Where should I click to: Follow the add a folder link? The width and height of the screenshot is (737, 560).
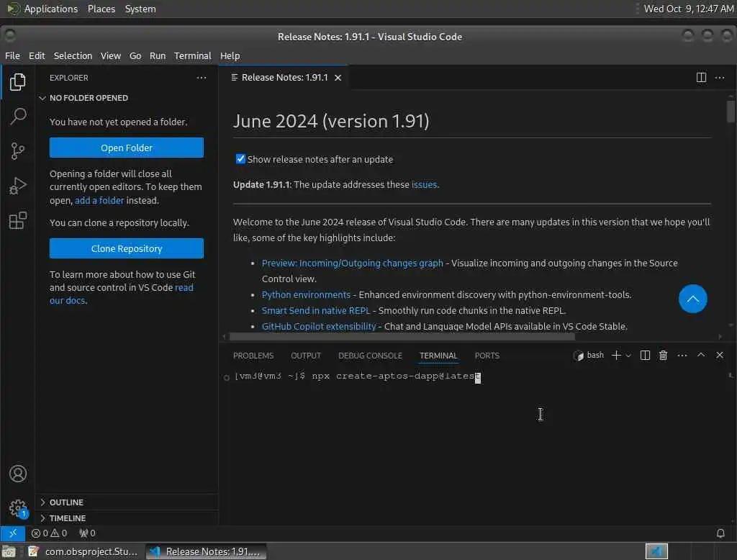tap(99, 200)
